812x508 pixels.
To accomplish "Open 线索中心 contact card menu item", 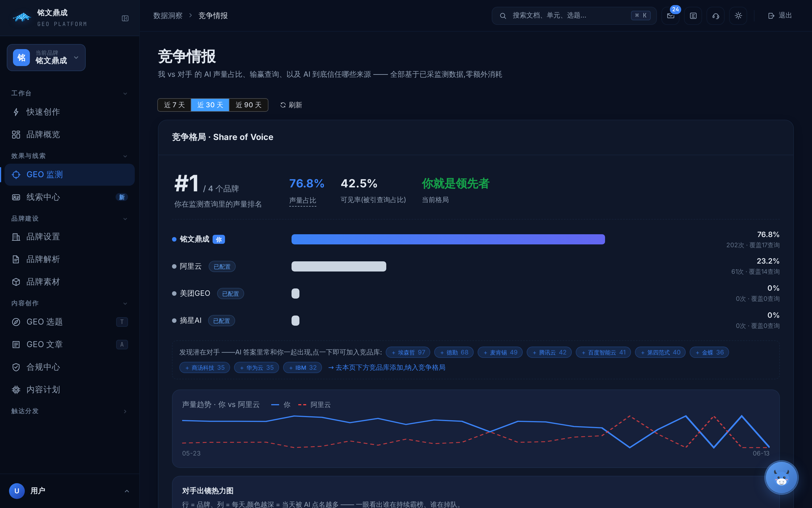I will [69, 197].
